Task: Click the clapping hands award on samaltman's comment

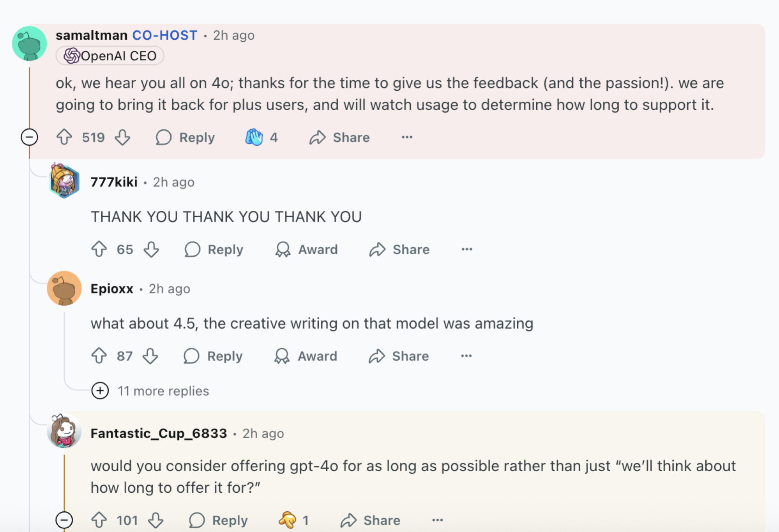Action: (254, 137)
